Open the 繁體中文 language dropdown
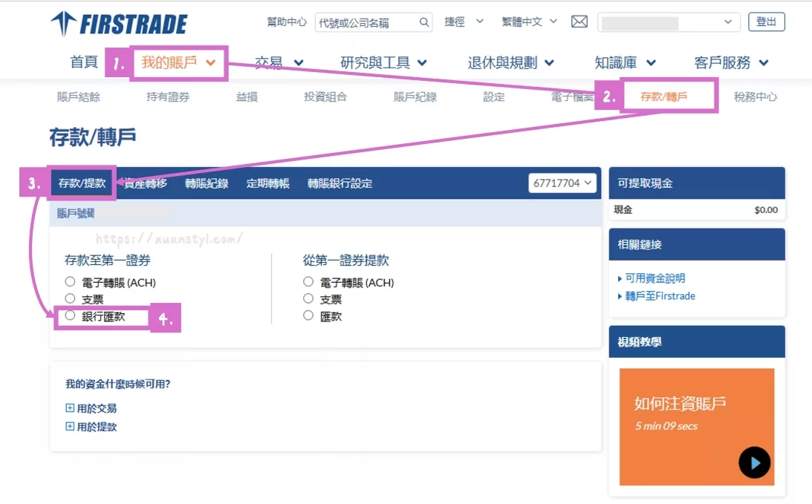 [x=529, y=22]
